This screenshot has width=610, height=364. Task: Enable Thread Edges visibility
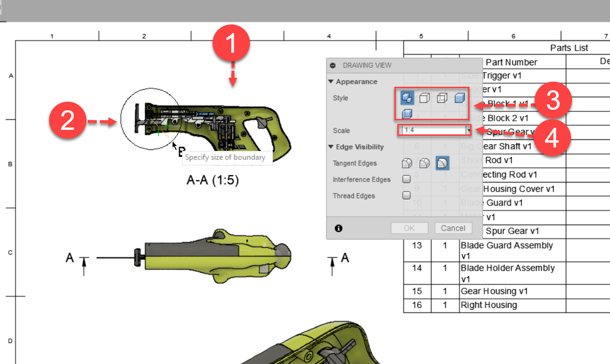[x=406, y=195]
